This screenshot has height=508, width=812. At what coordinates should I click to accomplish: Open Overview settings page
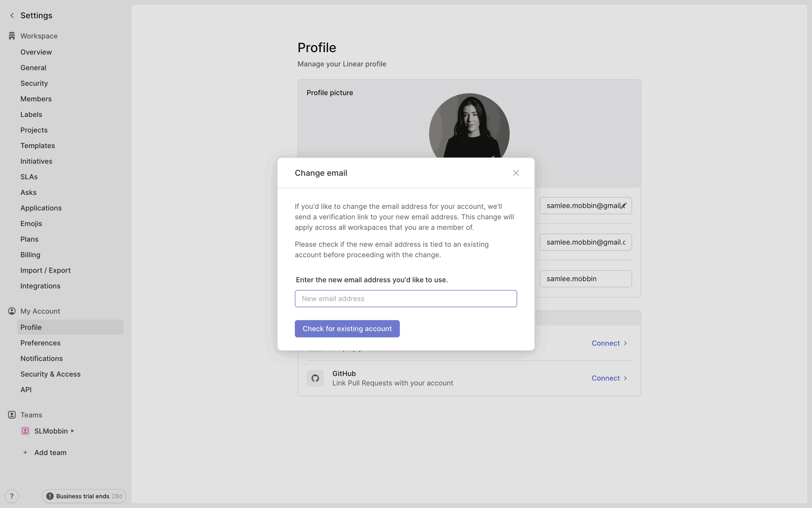tap(36, 52)
